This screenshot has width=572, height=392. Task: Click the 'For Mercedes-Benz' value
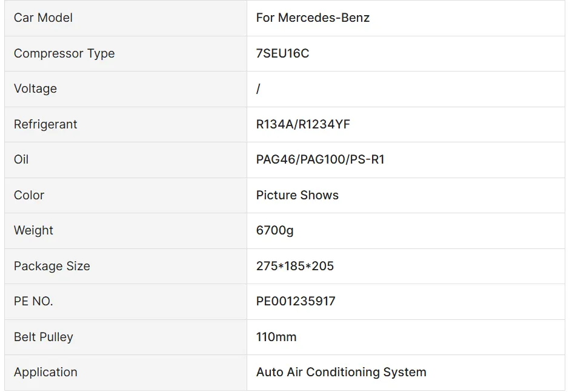coord(313,18)
